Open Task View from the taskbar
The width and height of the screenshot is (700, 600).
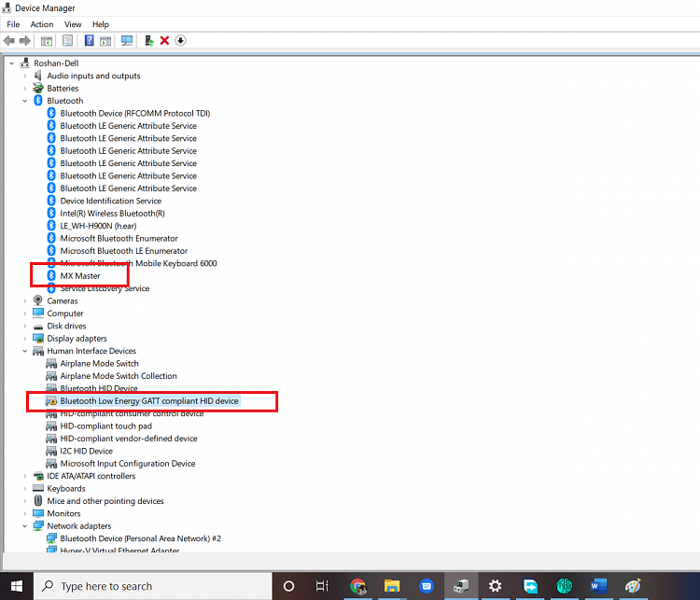pyautogui.click(x=322, y=586)
